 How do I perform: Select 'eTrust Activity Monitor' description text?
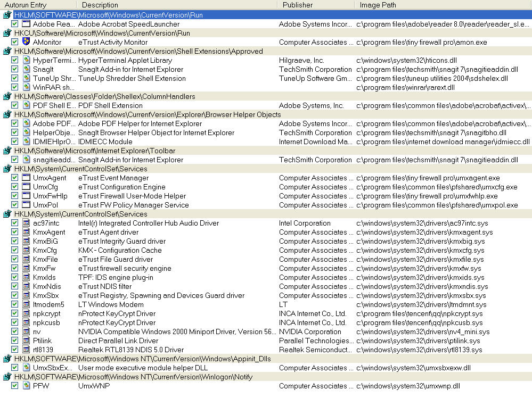tap(113, 42)
